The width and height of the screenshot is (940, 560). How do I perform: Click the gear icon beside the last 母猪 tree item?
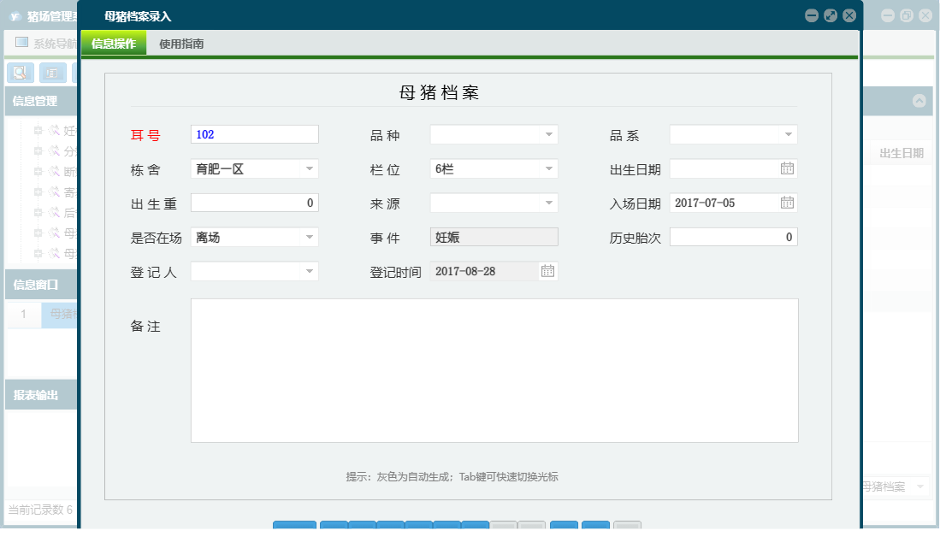point(53,252)
